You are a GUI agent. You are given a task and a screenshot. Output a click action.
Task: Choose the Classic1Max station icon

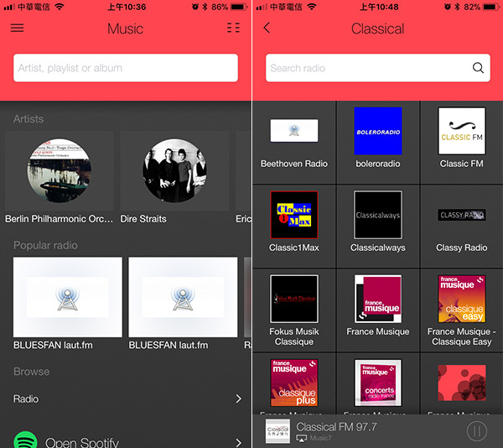[x=294, y=215]
